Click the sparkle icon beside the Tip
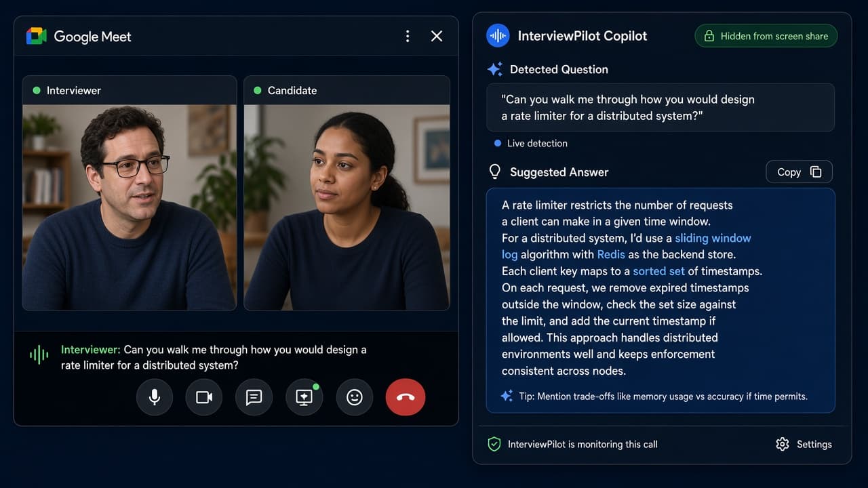Viewport: 868px width, 488px height. [507, 396]
